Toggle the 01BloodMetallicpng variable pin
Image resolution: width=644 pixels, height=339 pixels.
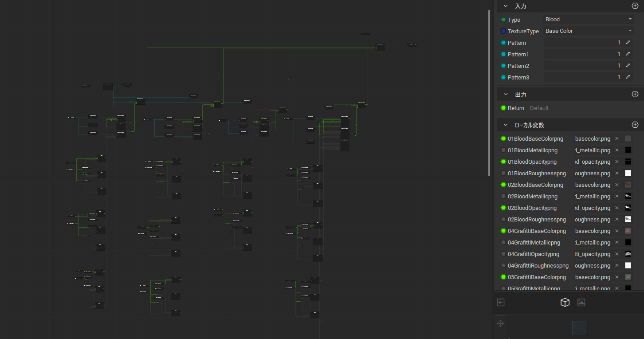pyautogui.click(x=503, y=150)
